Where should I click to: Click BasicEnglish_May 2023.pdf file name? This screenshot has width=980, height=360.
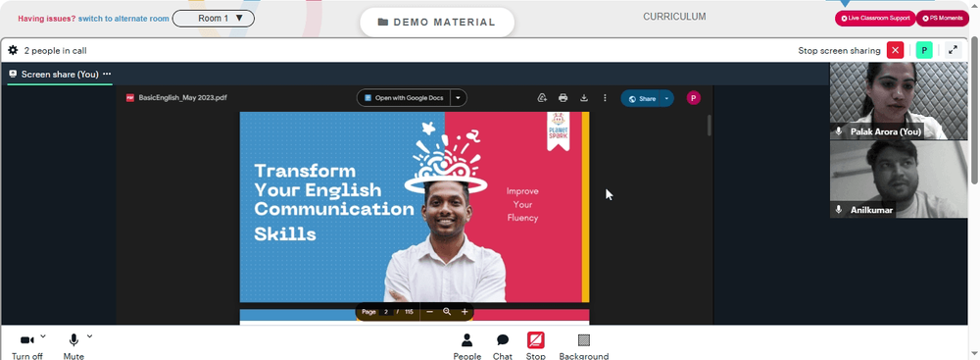coord(182,98)
